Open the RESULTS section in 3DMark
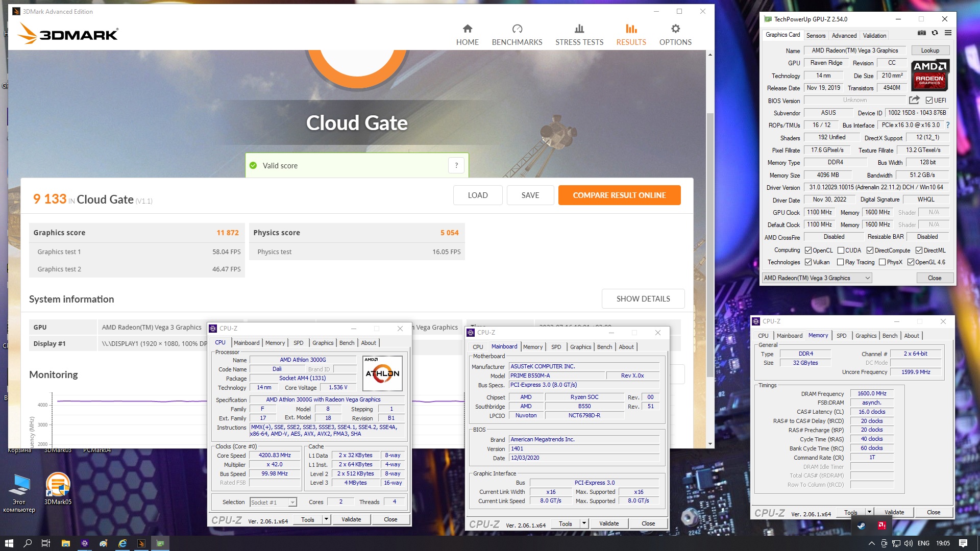The width and height of the screenshot is (980, 551). click(x=631, y=35)
